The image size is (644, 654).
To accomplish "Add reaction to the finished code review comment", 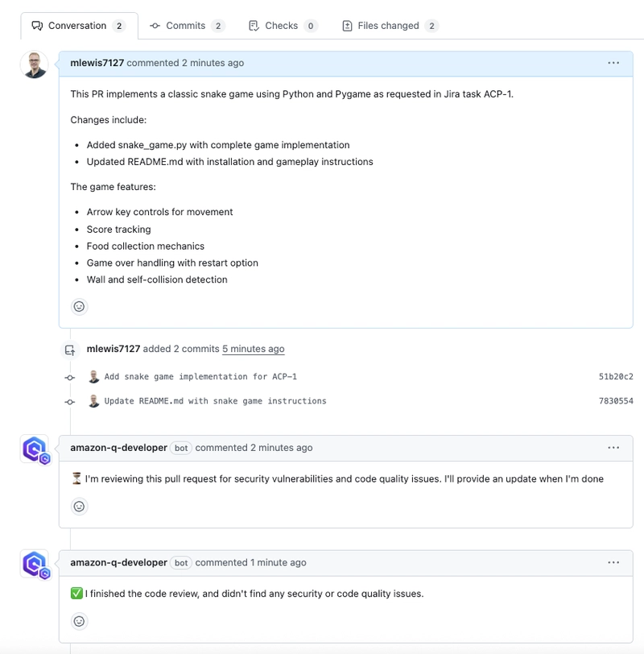I will 79,621.
